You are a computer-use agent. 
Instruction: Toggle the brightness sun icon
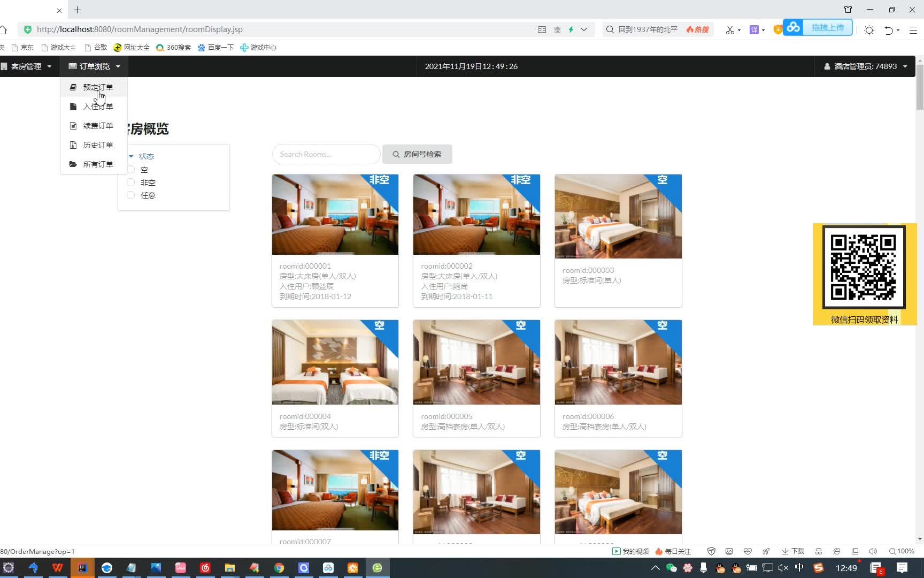[869, 30]
